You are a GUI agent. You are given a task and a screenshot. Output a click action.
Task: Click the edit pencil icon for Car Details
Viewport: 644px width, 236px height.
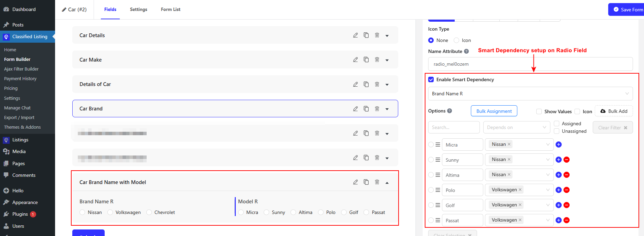pyautogui.click(x=356, y=35)
